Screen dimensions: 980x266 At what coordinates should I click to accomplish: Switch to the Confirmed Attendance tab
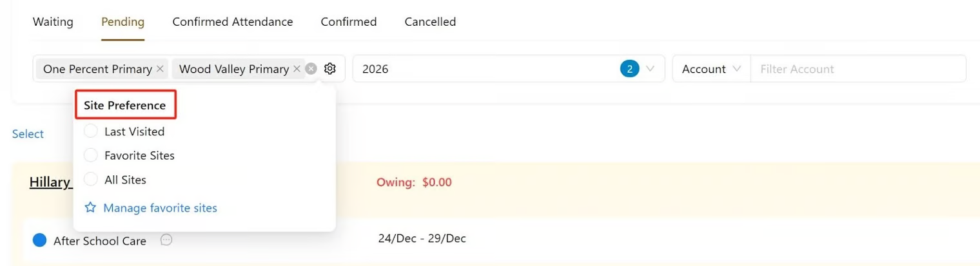[233, 22]
